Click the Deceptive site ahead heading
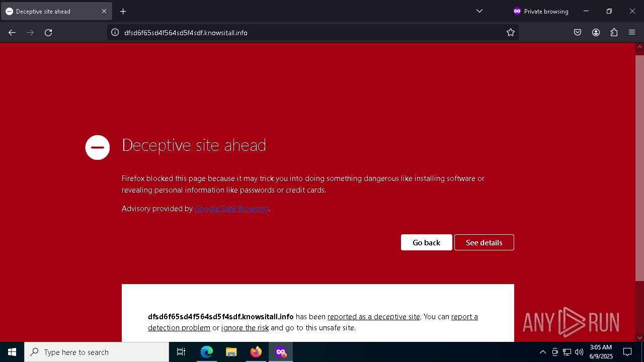 coord(194,145)
